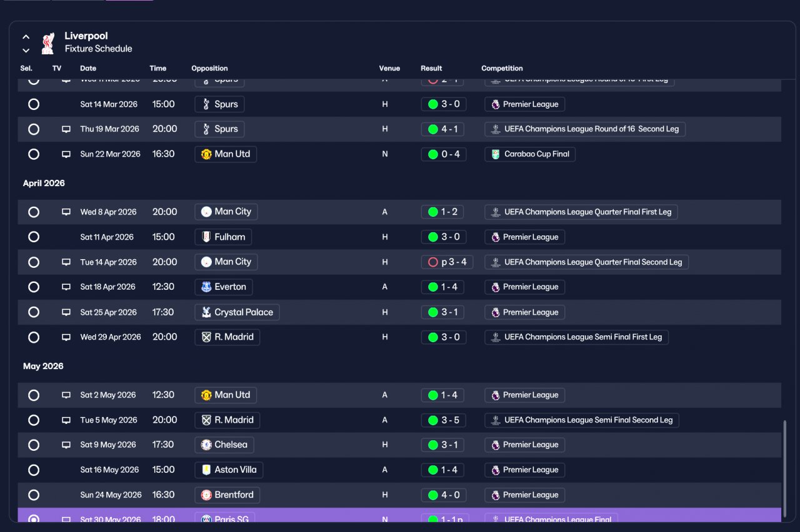The width and height of the screenshot is (800, 532).
Task: Click the Sat 16 May 2026 date cell
Action: click(109, 470)
